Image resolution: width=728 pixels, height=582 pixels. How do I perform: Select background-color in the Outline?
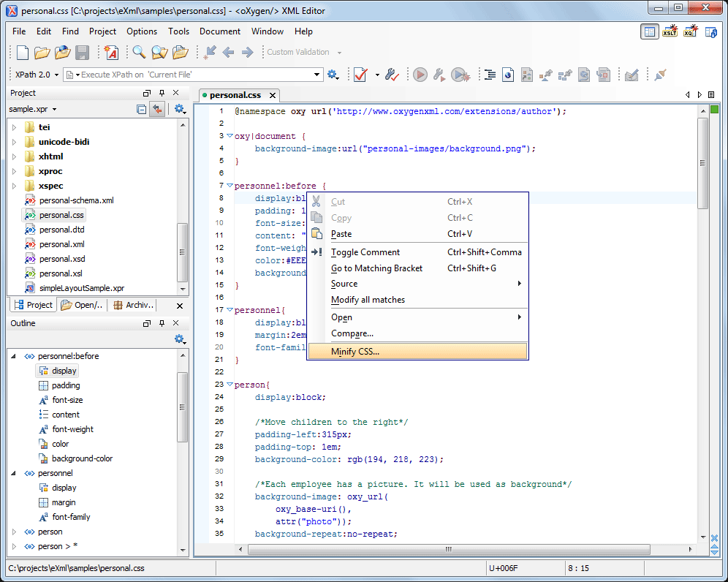click(x=82, y=458)
